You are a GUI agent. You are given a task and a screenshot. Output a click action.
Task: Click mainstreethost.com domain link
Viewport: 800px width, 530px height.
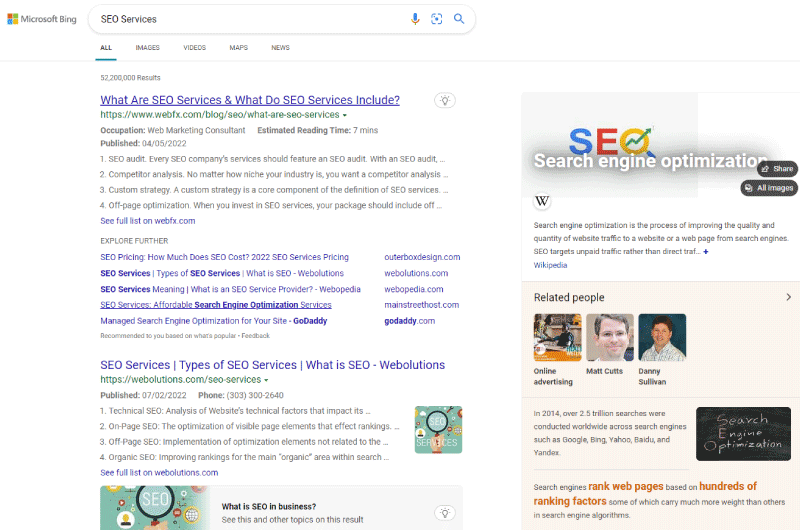coord(421,305)
